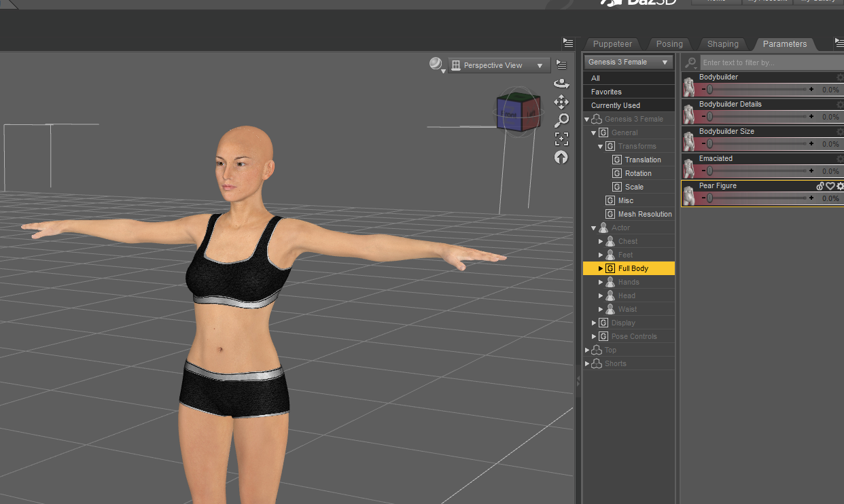
Task: Click the Bodybuilder Size 0.0% value
Action: click(x=830, y=144)
